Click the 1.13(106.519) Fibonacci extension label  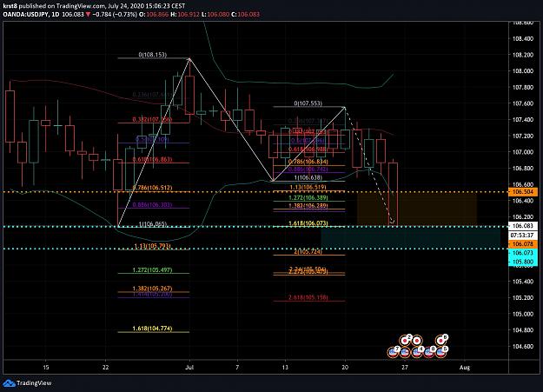click(x=308, y=187)
